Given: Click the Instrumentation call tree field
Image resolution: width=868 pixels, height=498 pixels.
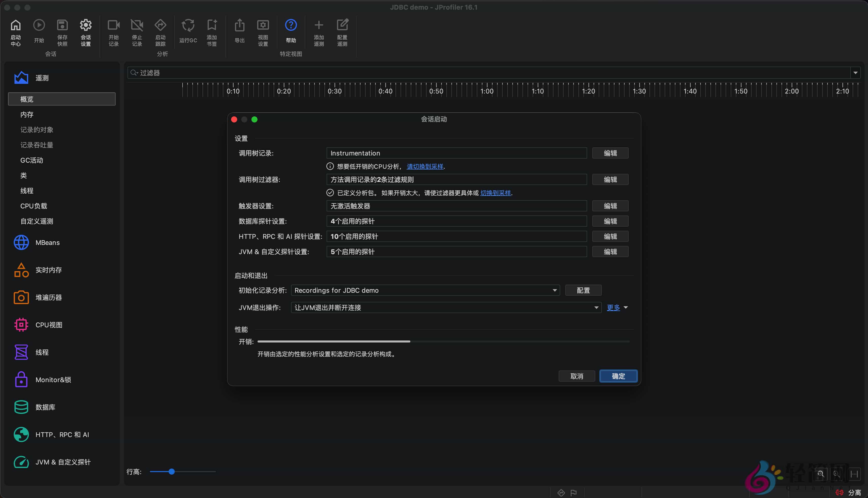Looking at the screenshot, I should coord(457,153).
